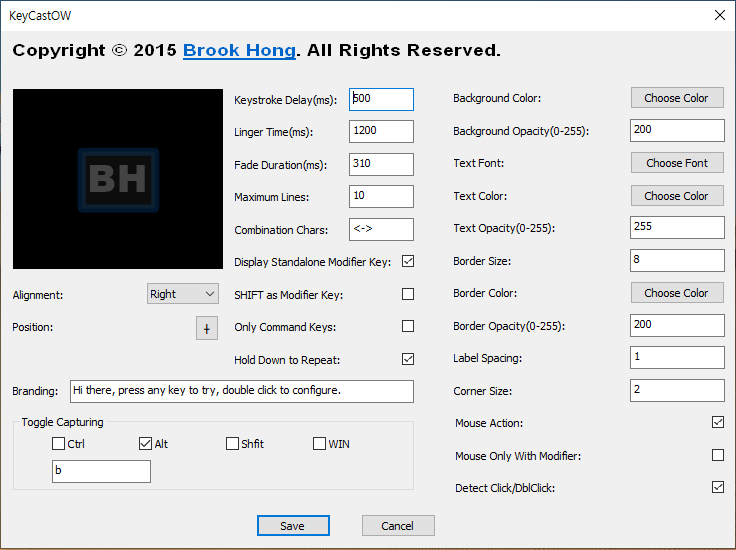Choose Color for Border Color
This screenshot has width=736, height=550.
click(677, 293)
